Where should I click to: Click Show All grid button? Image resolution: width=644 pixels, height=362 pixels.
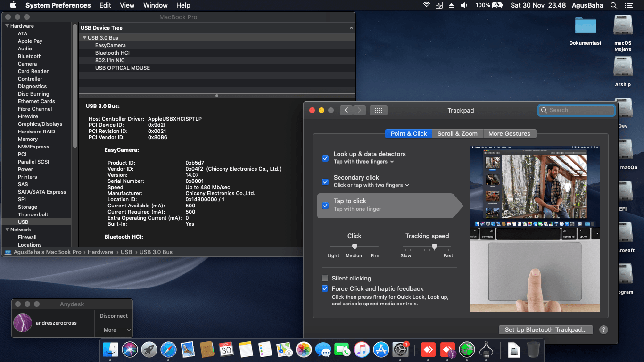point(378,110)
